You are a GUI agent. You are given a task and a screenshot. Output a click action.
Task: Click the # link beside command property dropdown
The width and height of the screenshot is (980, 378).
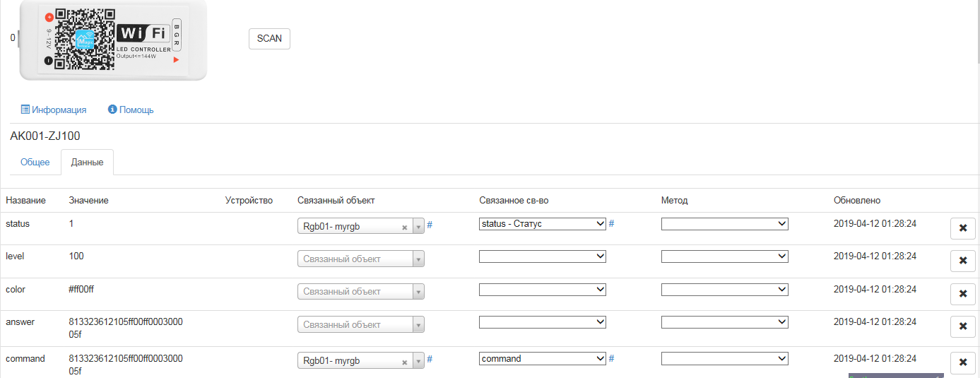[611, 359]
